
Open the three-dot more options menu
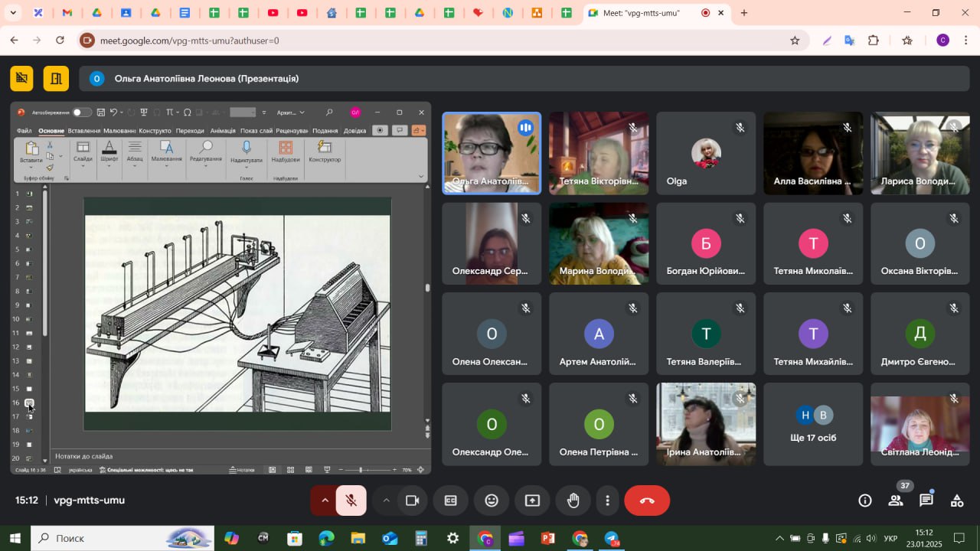608,500
